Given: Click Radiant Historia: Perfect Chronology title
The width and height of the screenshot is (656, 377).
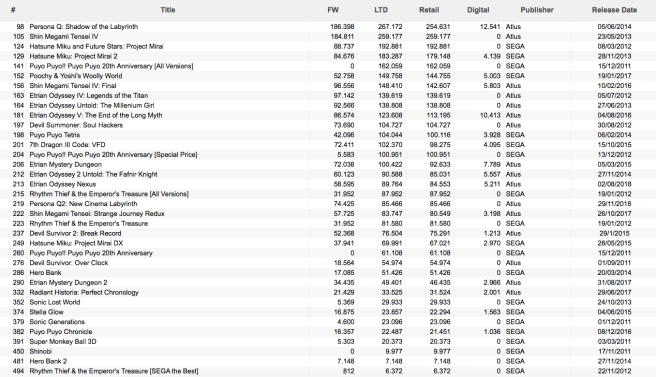Looking at the screenshot, I should [84, 292].
